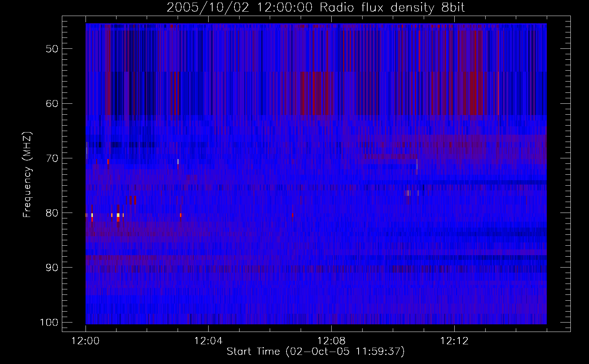This screenshot has width=589, height=364.
Task: Click the 12:00 time tick label
Action: pyautogui.click(x=86, y=341)
